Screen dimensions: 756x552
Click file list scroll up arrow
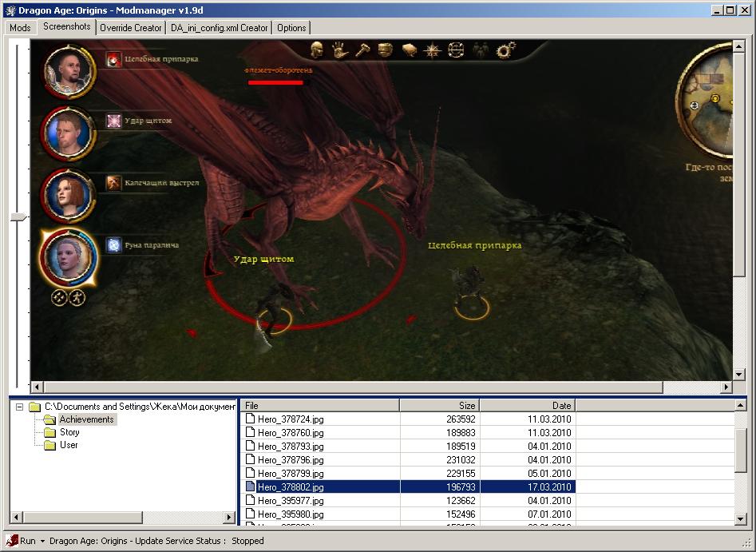(741, 406)
